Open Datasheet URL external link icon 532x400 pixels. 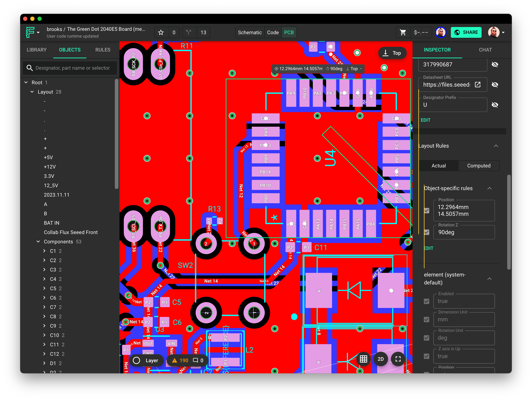coord(478,85)
